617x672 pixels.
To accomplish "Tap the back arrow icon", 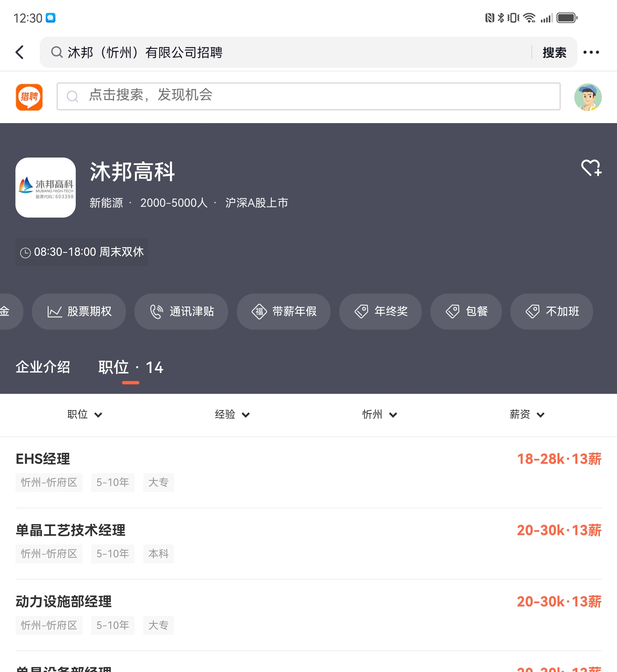I will click(x=20, y=52).
